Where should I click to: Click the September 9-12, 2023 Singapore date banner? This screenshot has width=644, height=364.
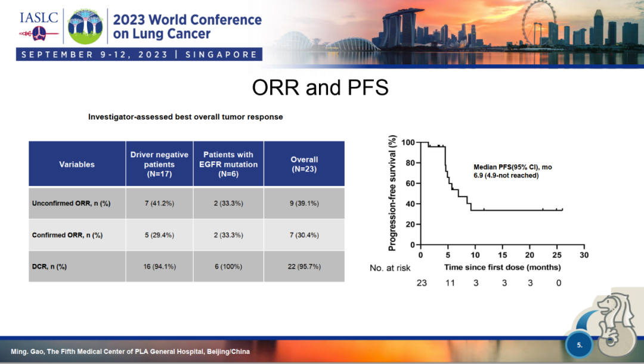pyautogui.click(x=140, y=55)
